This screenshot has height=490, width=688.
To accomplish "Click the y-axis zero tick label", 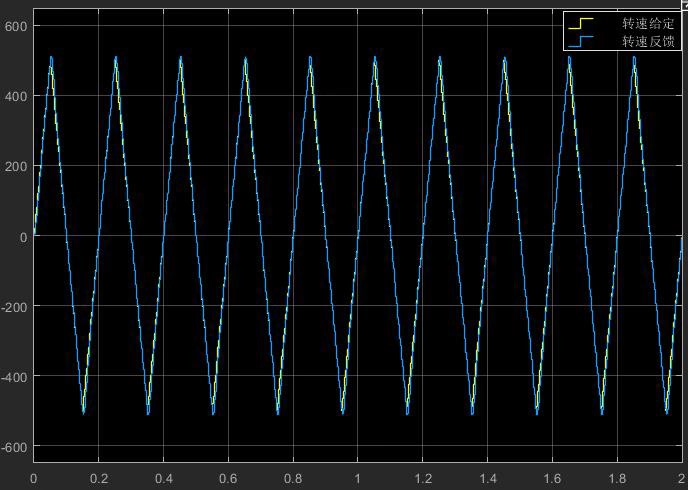I will point(24,236).
